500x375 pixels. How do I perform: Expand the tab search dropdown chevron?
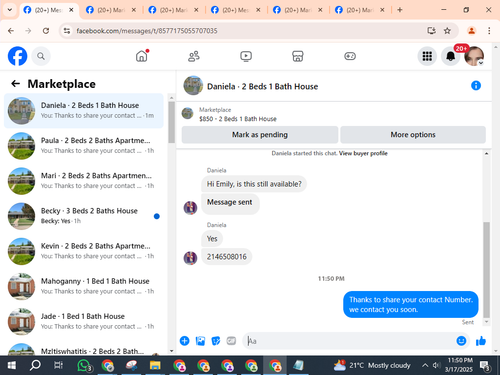click(x=10, y=10)
